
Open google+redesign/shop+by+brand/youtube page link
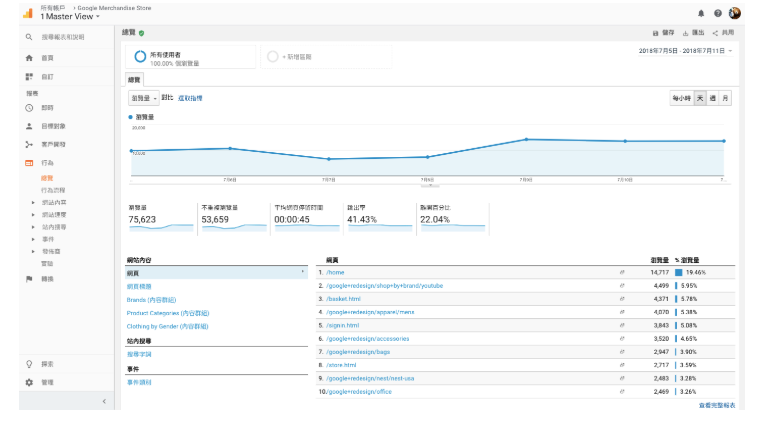384,286
